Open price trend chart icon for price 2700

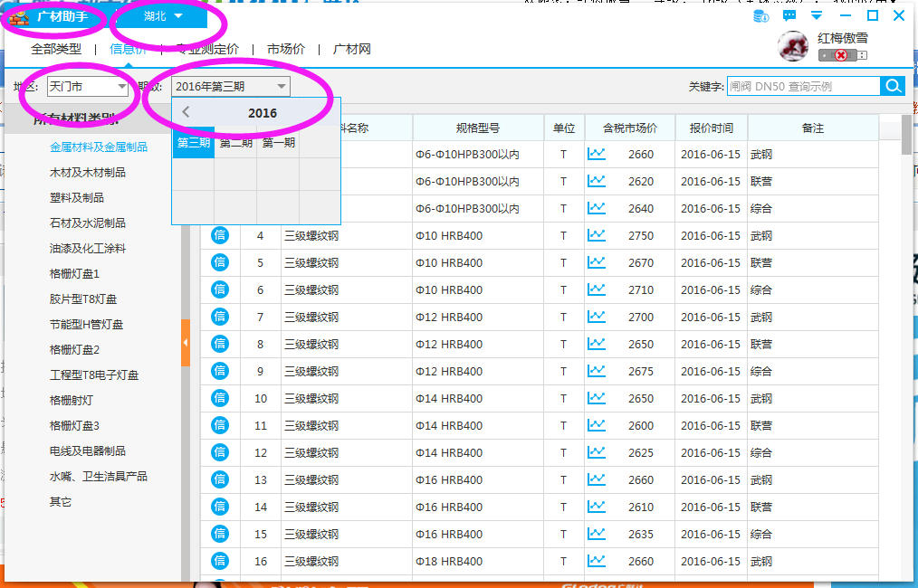click(x=597, y=317)
